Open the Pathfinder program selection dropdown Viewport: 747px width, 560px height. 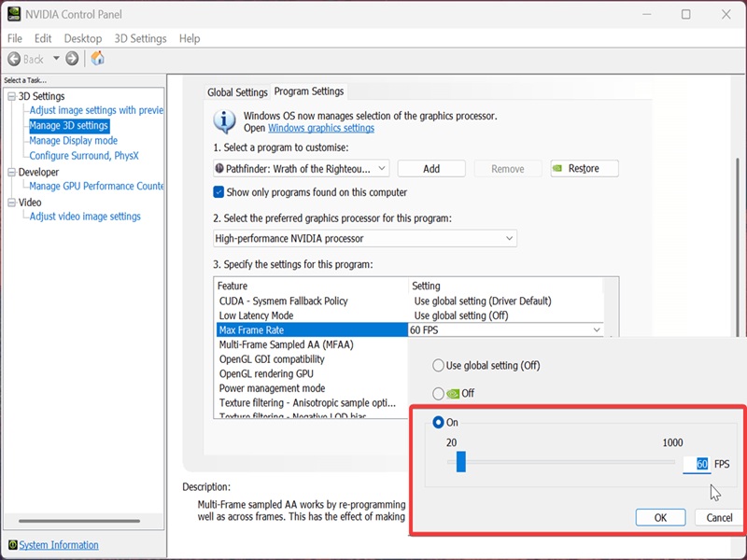pyautogui.click(x=301, y=169)
